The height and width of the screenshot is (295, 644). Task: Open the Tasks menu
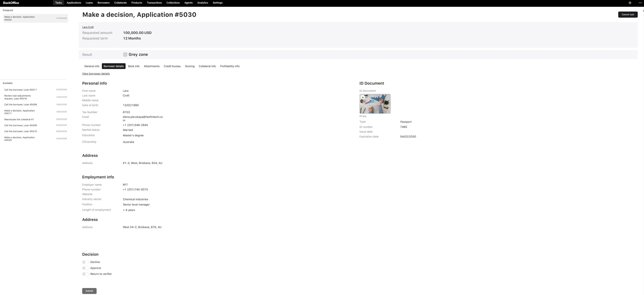58,3
